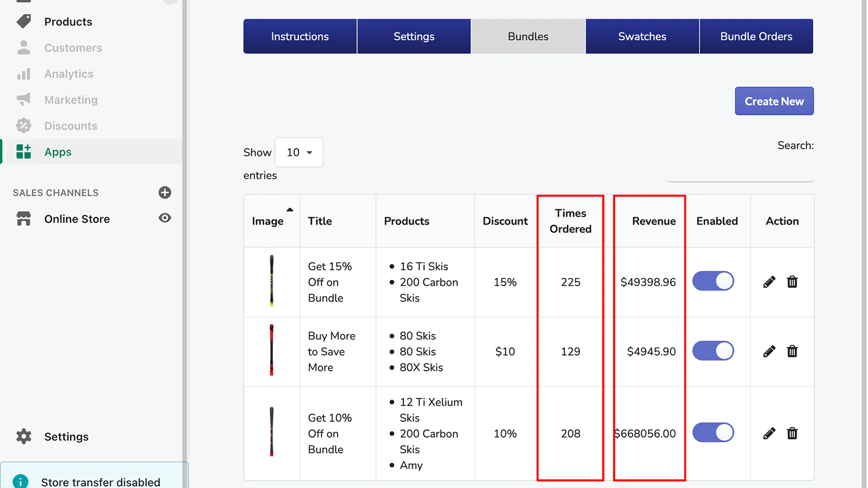
Task: Open Analytics from the sidebar
Action: click(68, 74)
